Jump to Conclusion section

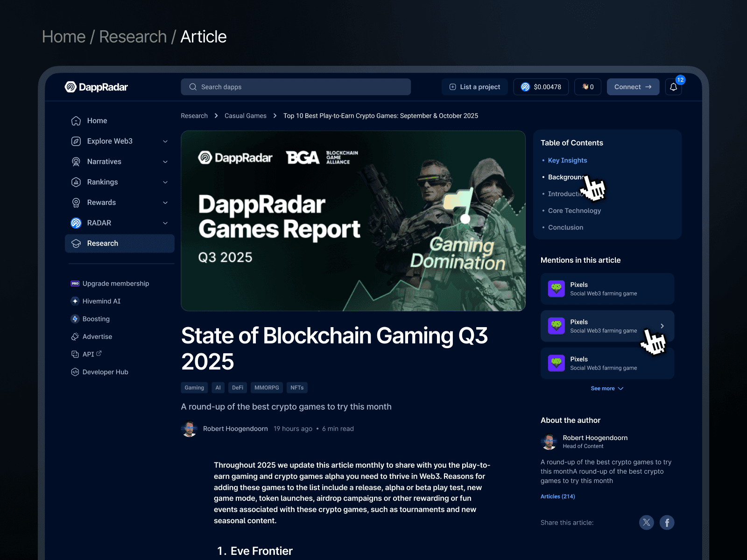(565, 228)
